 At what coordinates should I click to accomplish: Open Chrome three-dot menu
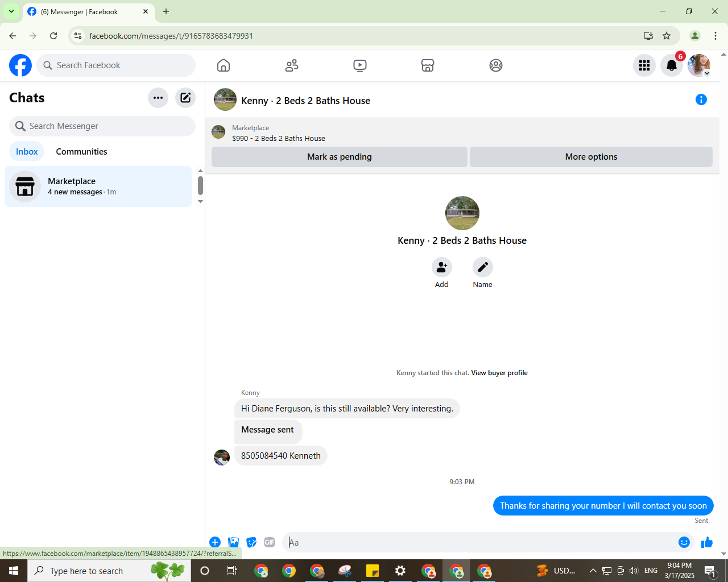click(715, 36)
